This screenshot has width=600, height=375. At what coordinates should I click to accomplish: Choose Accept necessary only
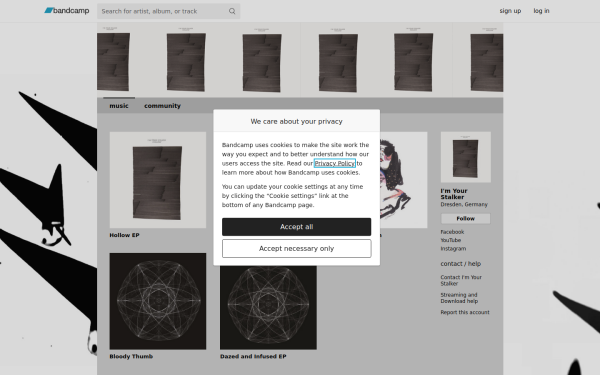click(x=297, y=249)
